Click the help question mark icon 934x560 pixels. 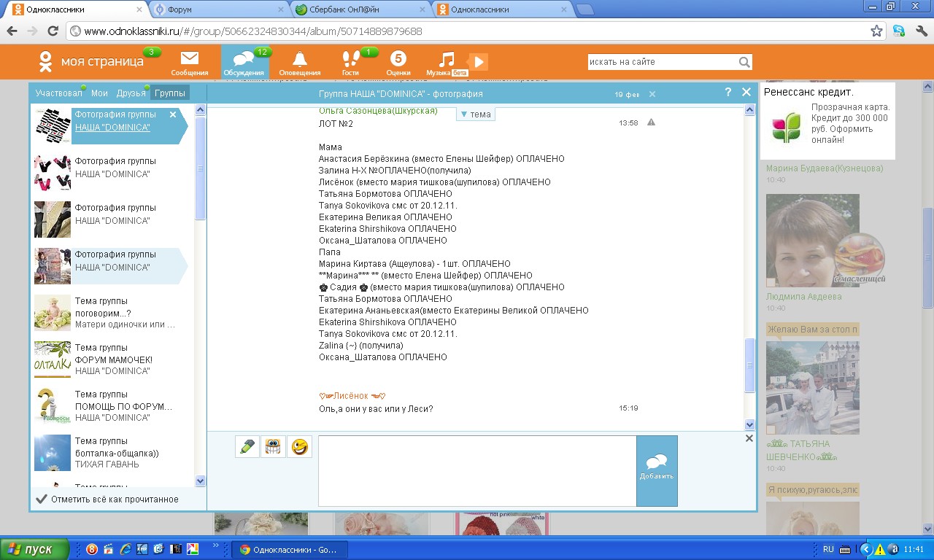[727, 93]
